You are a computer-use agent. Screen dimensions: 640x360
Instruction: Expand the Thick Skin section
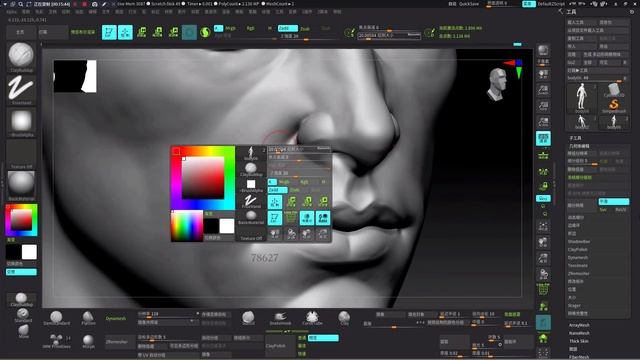[x=579, y=341]
